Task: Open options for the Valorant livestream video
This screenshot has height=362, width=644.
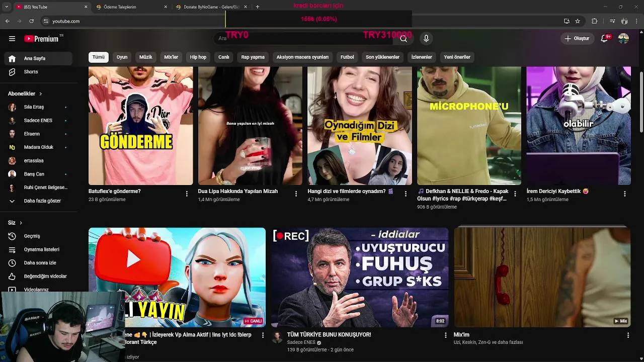Action: (263, 335)
